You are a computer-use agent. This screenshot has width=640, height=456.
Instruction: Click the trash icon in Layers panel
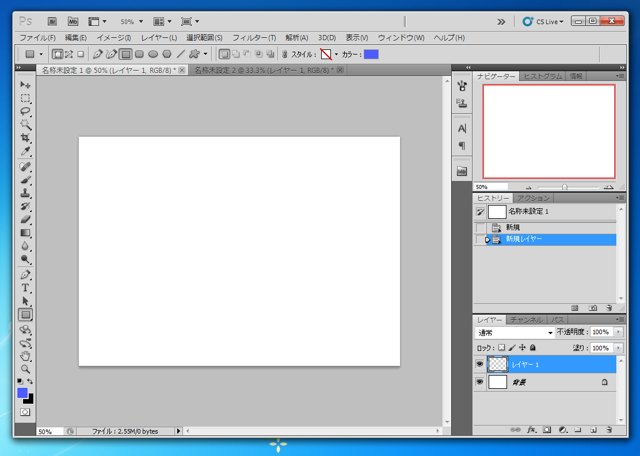click(609, 430)
